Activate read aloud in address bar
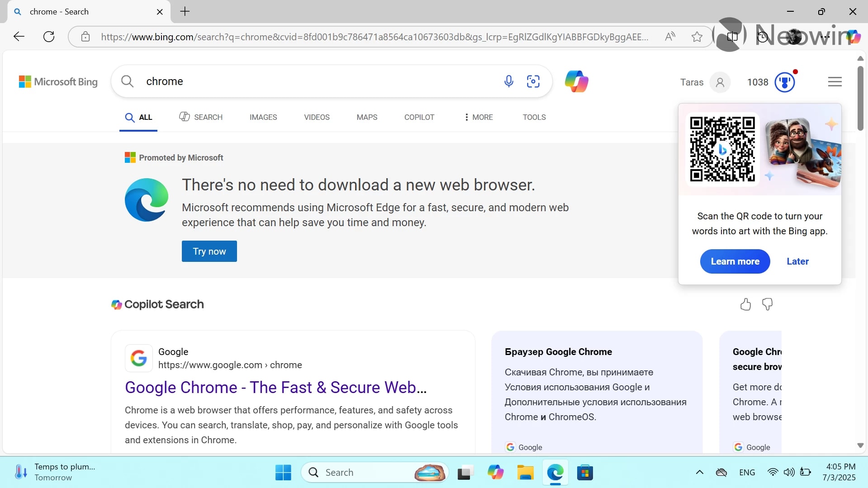Image resolution: width=868 pixels, height=488 pixels. click(670, 37)
